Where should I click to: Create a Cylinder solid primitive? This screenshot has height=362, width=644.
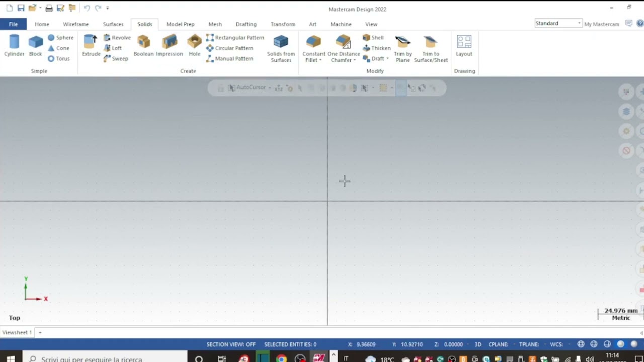(x=14, y=46)
